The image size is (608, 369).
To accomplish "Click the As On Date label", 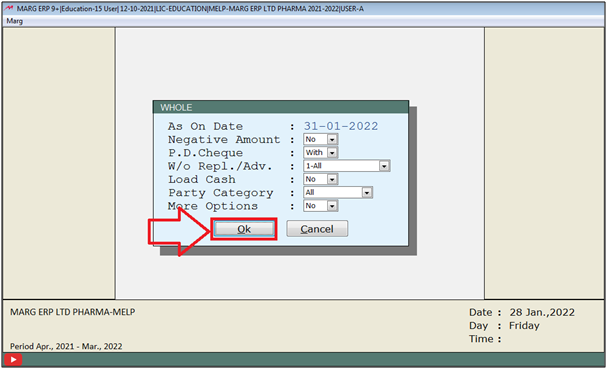I will [x=206, y=126].
